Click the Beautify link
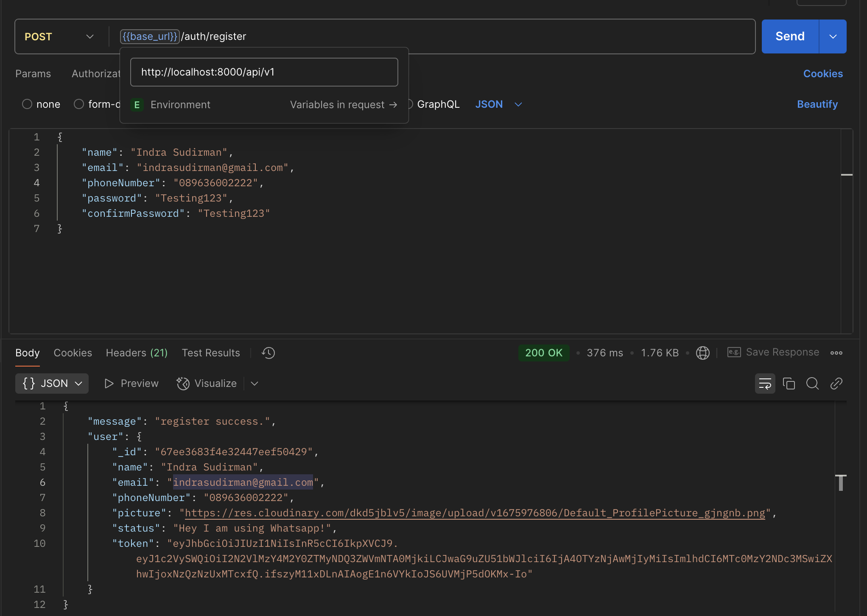This screenshot has height=616, width=867. (x=817, y=104)
